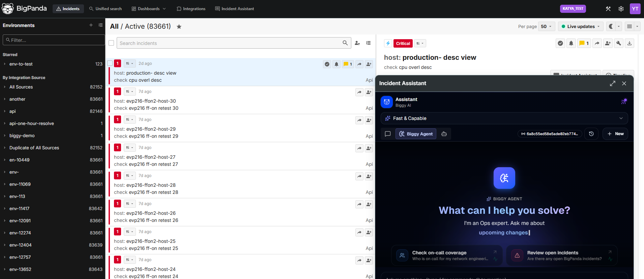Open the comment button in details pane

(584, 43)
